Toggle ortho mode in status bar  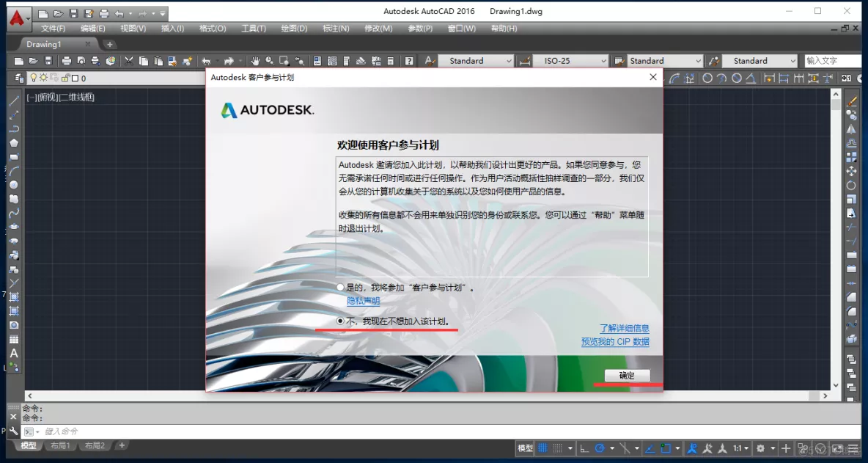pos(584,448)
